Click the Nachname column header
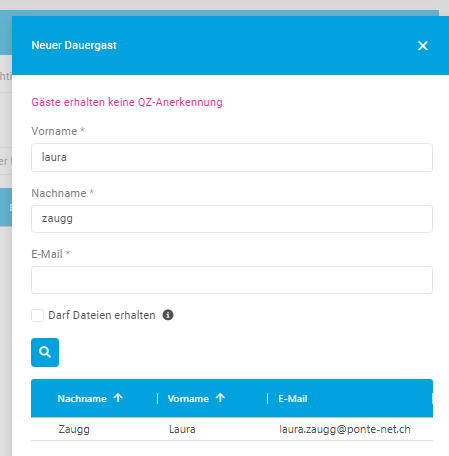Image resolution: width=449 pixels, height=456 pixels. coord(82,399)
